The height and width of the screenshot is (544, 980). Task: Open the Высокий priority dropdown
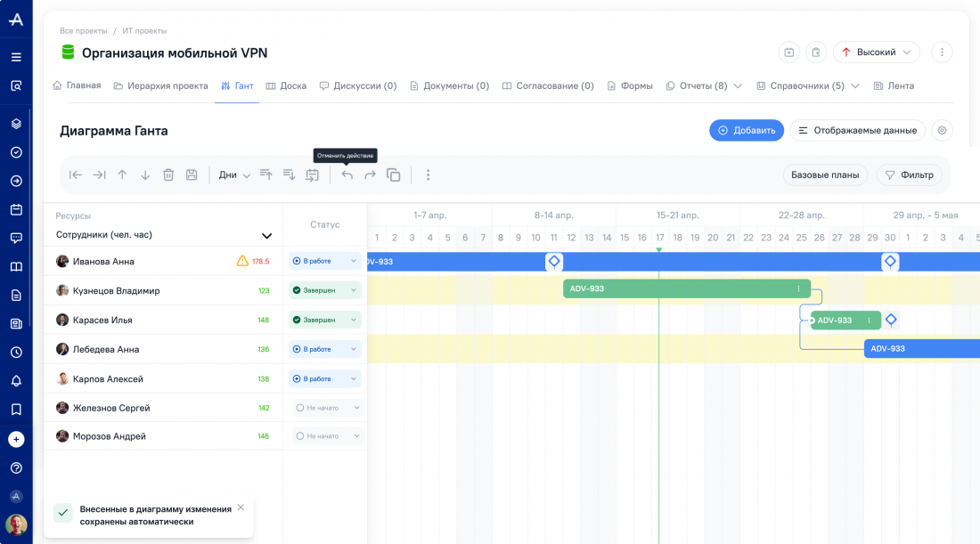[876, 53]
